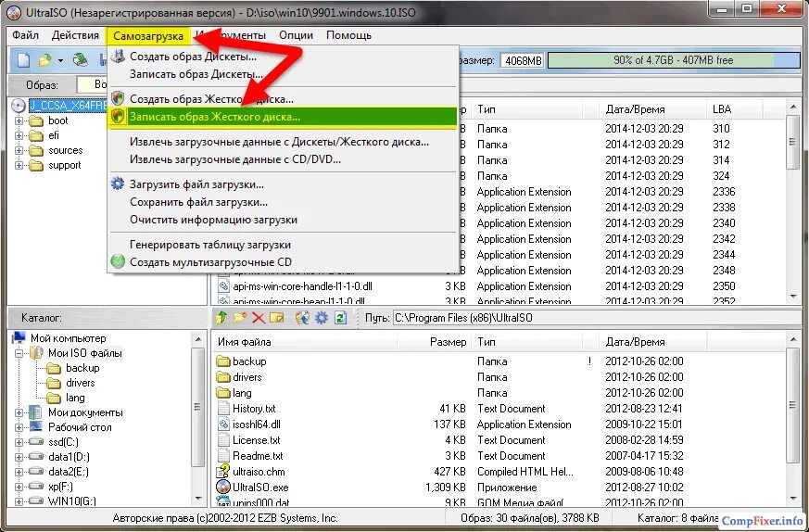Select License.txt in file list

tap(256, 440)
